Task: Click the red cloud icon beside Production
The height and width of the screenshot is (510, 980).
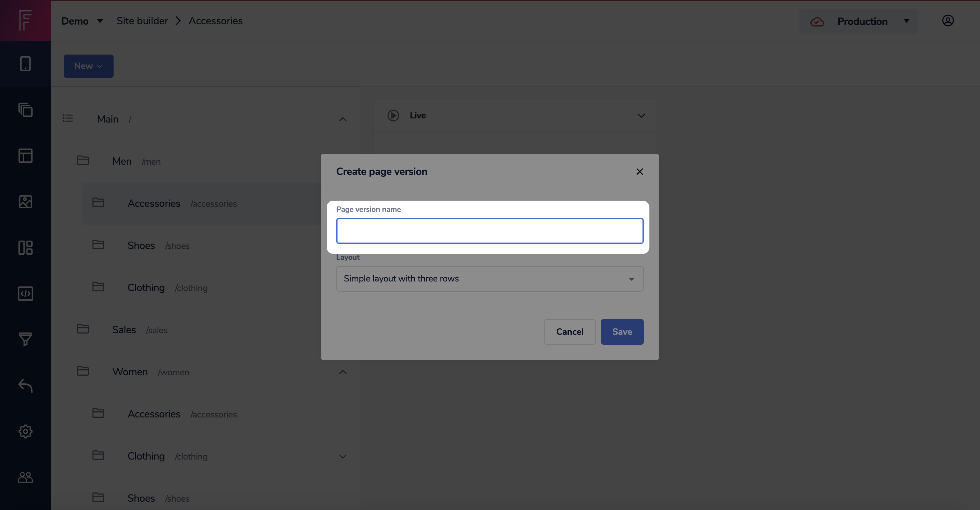Action: (x=817, y=22)
